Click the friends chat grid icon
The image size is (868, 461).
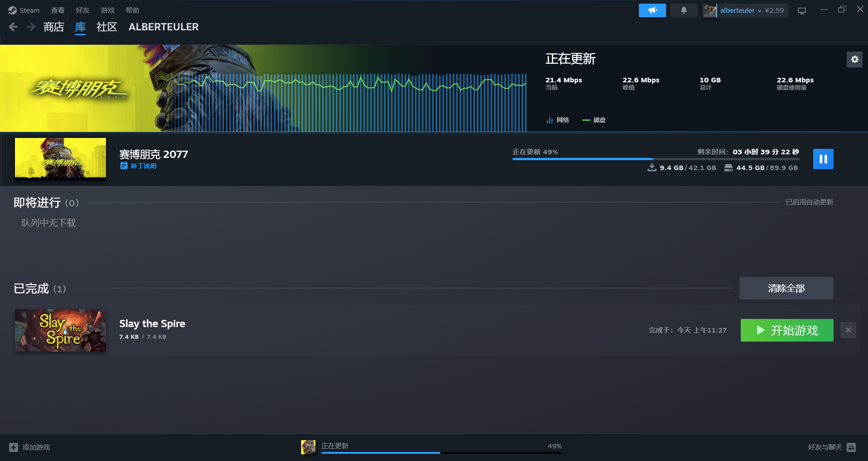pyautogui.click(x=851, y=447)
